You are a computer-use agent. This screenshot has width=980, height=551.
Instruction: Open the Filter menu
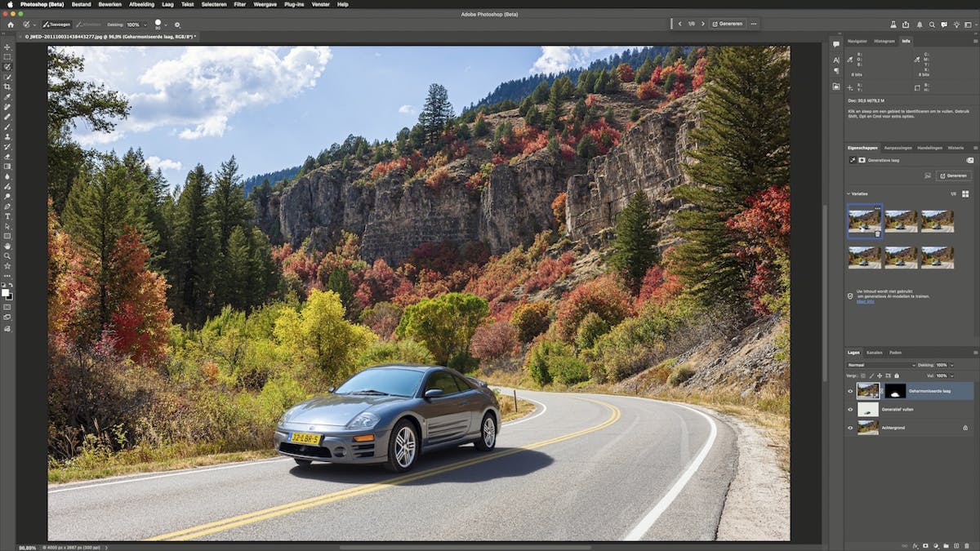pos(240,4)
